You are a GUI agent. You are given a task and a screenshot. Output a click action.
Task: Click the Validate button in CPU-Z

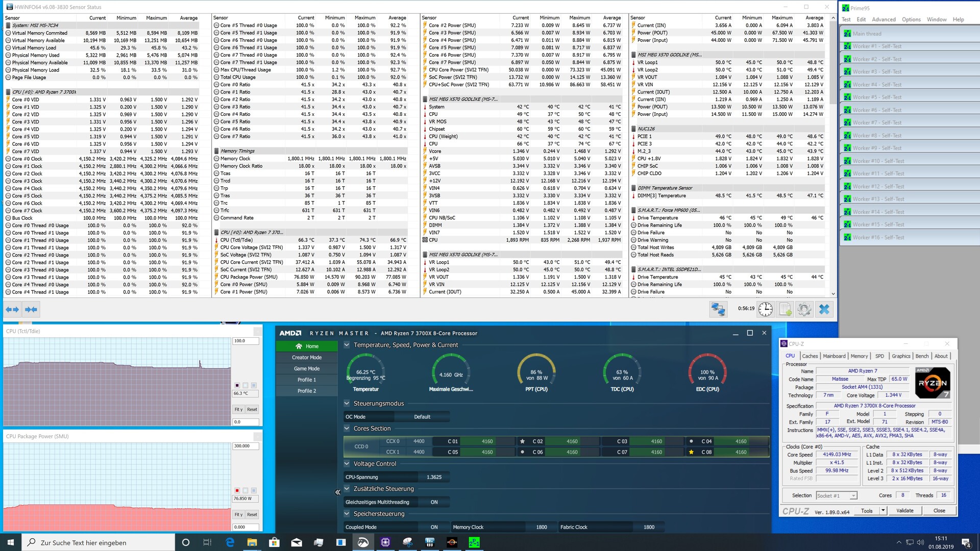click(x=904, y=511)
